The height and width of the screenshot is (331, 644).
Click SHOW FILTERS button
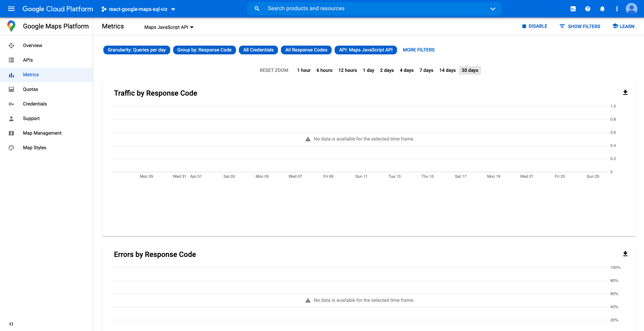[x=580, y=26]
